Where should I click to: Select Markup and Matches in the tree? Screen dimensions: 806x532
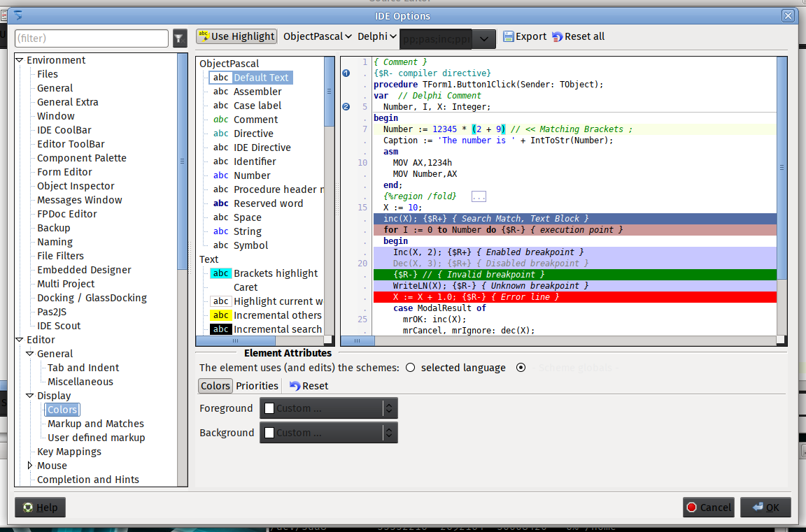(x=96, y=424)
